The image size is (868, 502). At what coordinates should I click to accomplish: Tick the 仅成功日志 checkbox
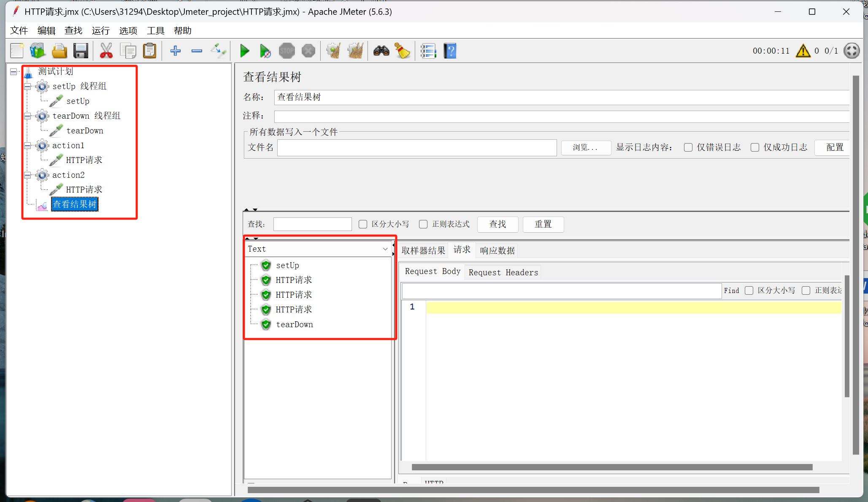coord(755,147)
